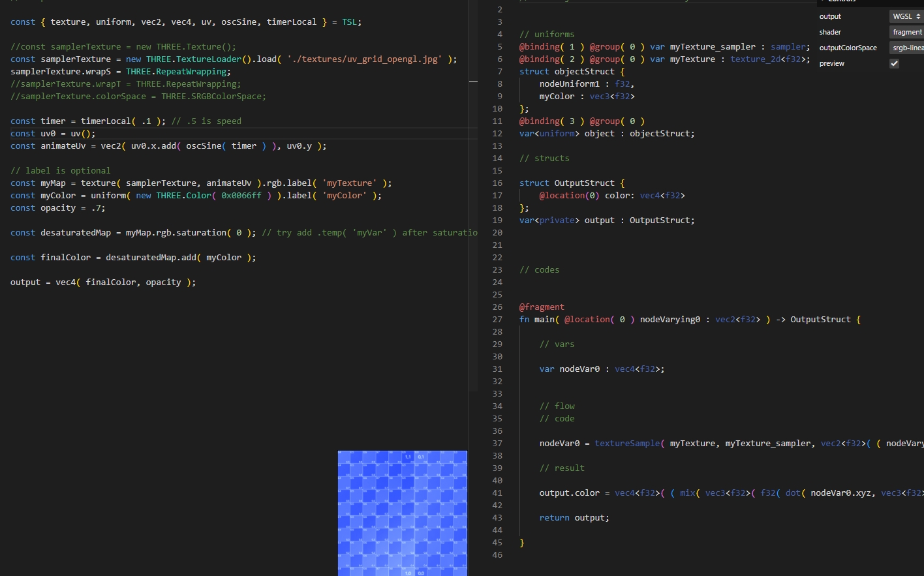Click the 'myColor : vec3<f32>' line

coord(587,97)
